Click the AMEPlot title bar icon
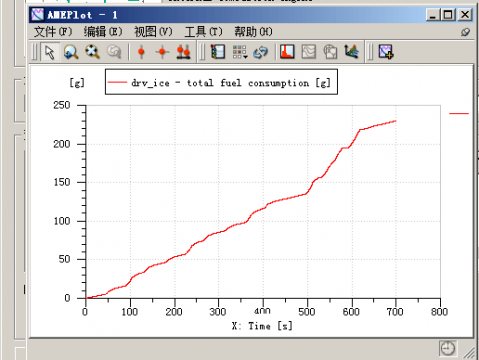The width and height of the screenshot is (479, 360). [38, 15]
